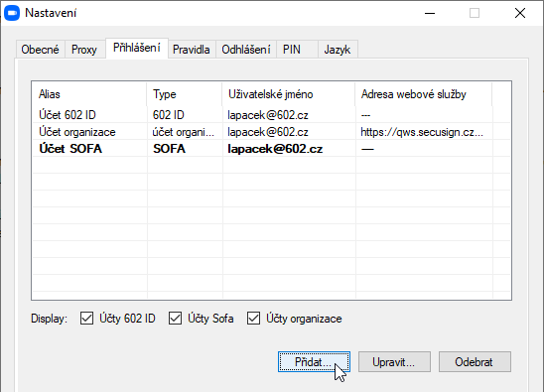Switch to the Jazyk tab
This screenshot has width=544, height=392.
[x=338, y=50]
